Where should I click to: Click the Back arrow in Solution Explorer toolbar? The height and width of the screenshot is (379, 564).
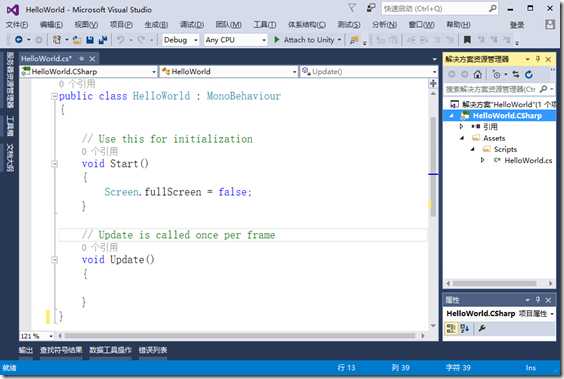[452, 74]
